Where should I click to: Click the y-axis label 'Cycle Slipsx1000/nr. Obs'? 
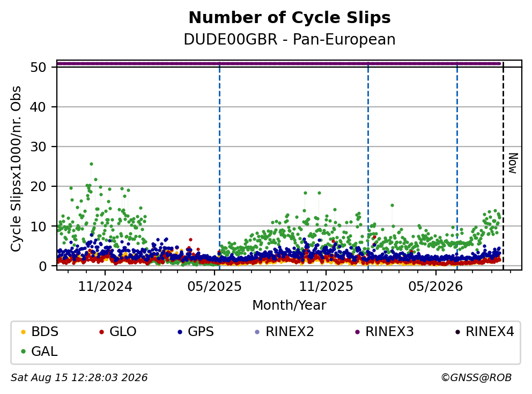point(16,169)
